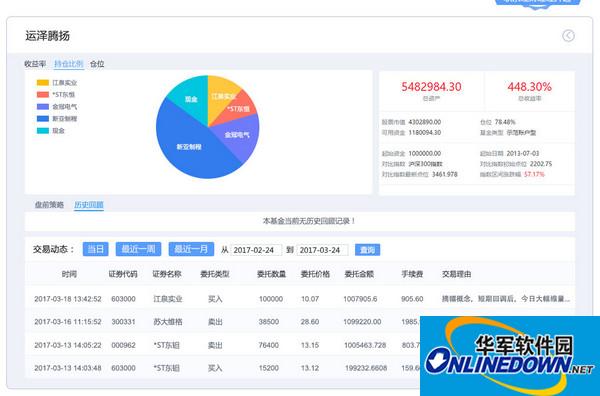Viewport: 600px width, 396px height.
Task: Click the 现金 pie chart slice
Action: (190, 98)
